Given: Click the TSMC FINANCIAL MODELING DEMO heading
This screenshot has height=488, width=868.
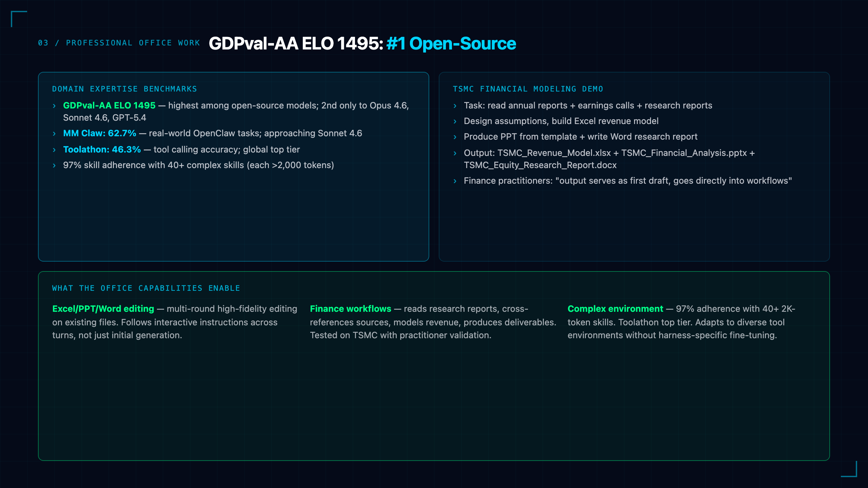Looking at the screenshot, I should 528,89.
